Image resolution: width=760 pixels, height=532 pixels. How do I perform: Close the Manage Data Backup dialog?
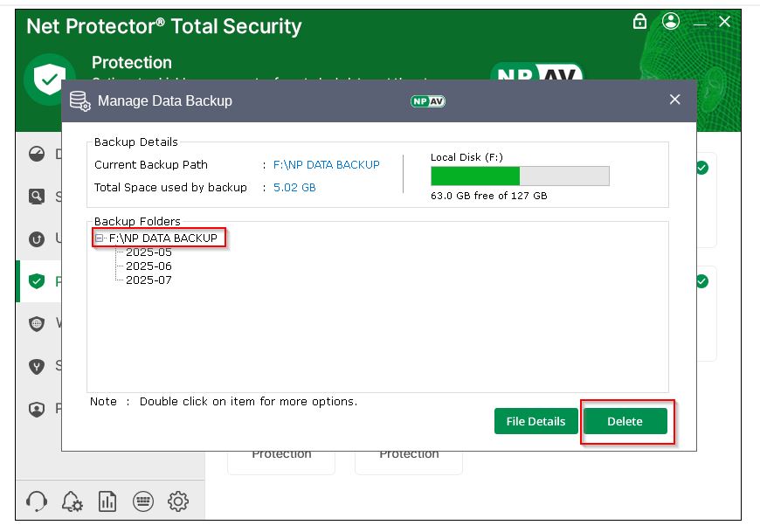coord(674,100)
